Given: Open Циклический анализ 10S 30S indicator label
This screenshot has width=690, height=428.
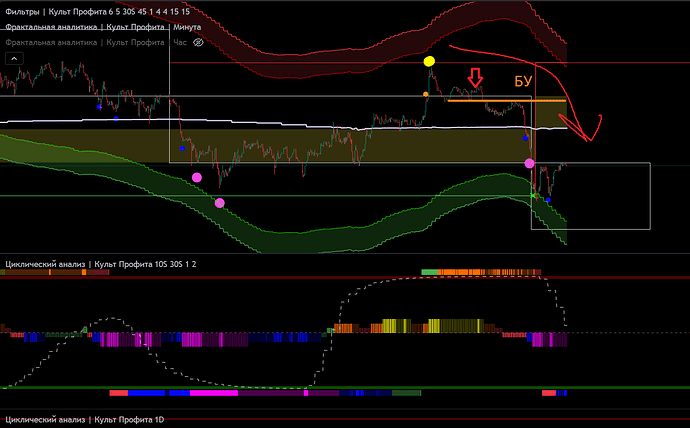Looking at the screenshot, I should tap(100, 264).
